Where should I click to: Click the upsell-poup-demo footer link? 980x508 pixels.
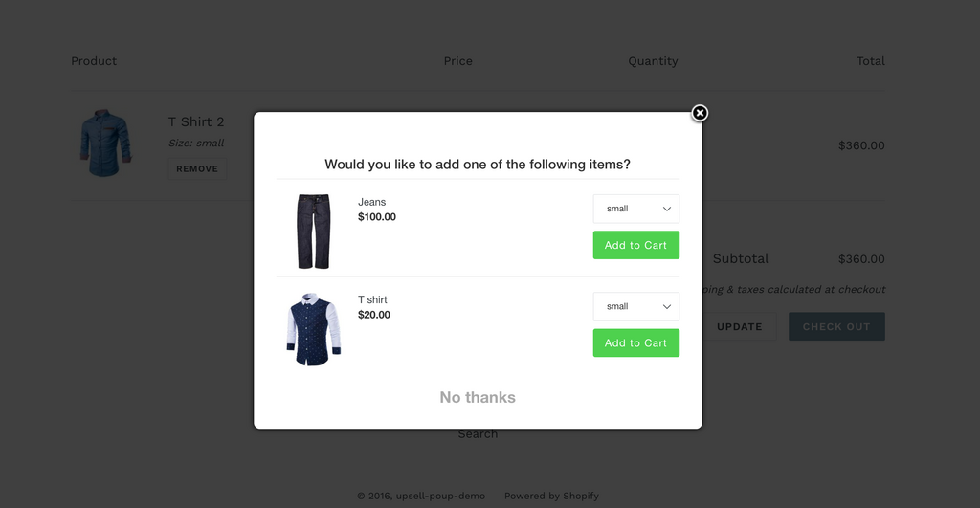tap(440, 496)
